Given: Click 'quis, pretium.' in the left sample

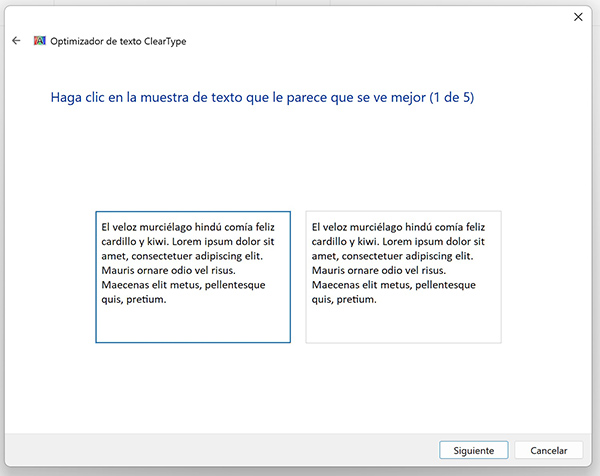Looking at the screenshot, I should point(133,299).
